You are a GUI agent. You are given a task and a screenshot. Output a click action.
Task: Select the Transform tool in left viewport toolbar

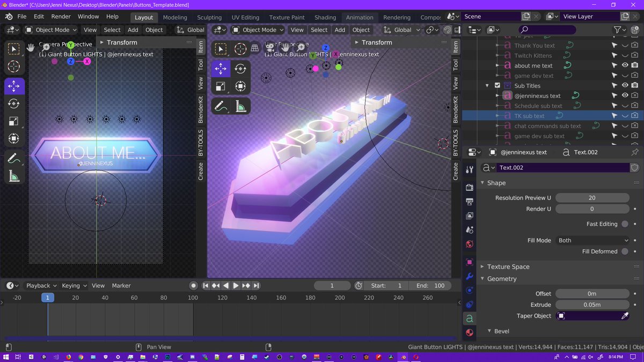tap(14, 139)
